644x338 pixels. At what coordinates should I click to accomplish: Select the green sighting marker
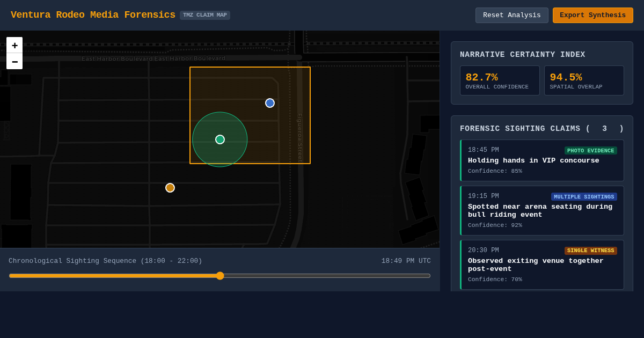pyautogui.click(x=220, y=139)
